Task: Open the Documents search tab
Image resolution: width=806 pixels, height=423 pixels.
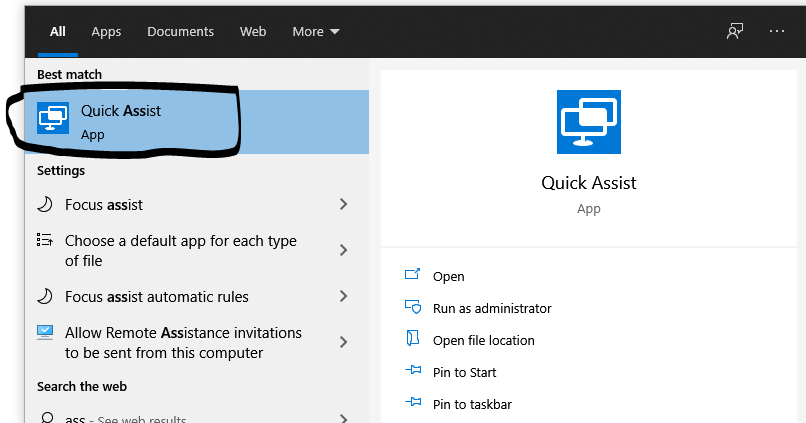Action: (x=180, y=32)
